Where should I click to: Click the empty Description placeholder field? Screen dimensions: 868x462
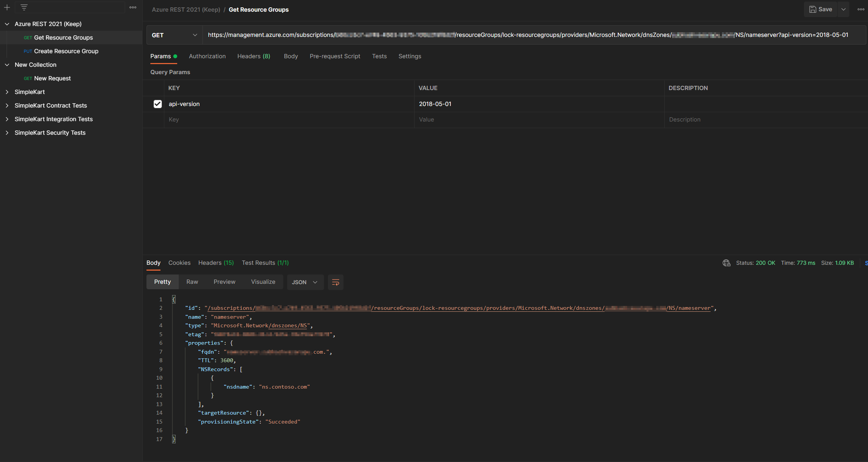(x=766, y=120)
